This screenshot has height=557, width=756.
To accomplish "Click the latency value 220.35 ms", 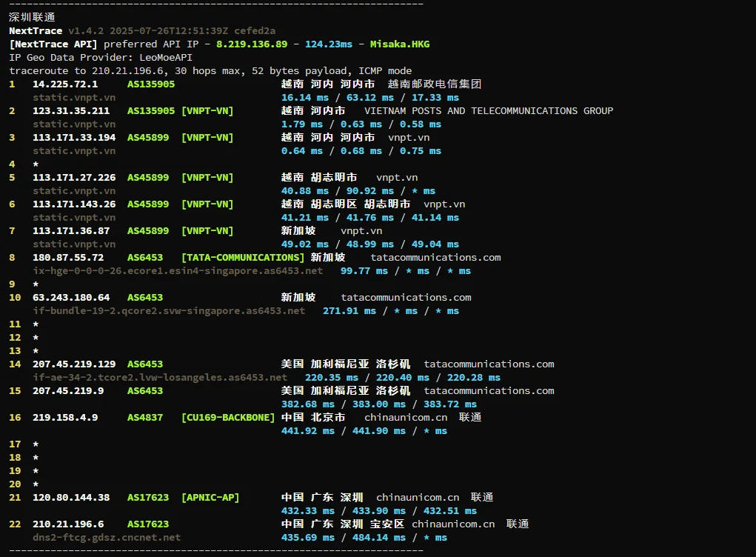I will coord(331,378).
